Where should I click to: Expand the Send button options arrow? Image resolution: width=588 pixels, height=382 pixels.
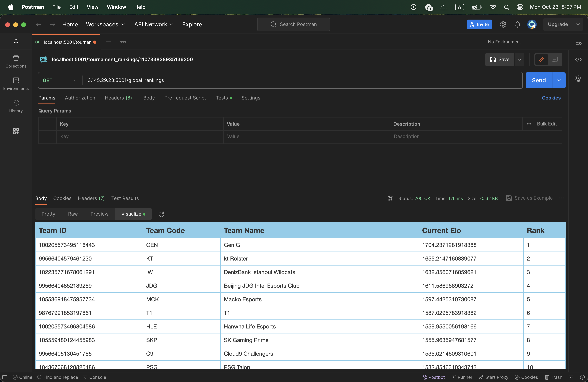559,80
